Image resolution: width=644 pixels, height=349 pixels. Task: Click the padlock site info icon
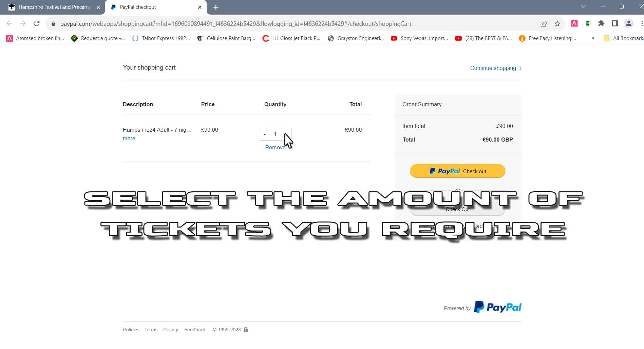pos(53,24)
